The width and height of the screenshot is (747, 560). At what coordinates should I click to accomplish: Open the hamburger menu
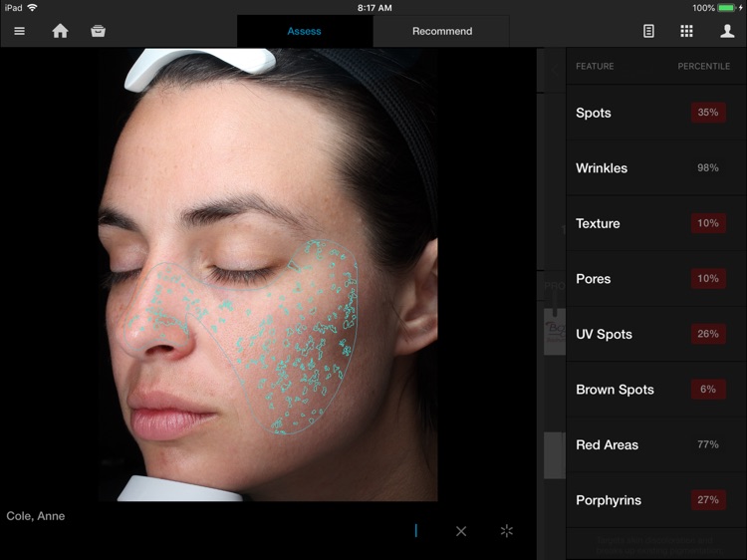20,32
